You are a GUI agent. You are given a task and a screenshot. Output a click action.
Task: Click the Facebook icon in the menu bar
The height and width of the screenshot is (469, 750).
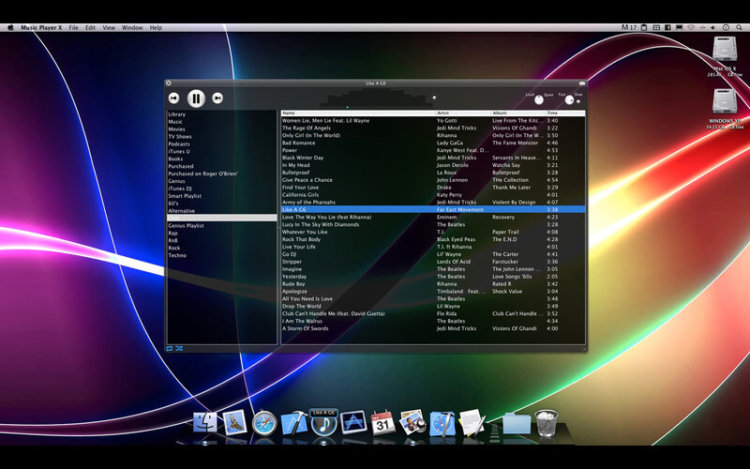[x=668, y=28]
